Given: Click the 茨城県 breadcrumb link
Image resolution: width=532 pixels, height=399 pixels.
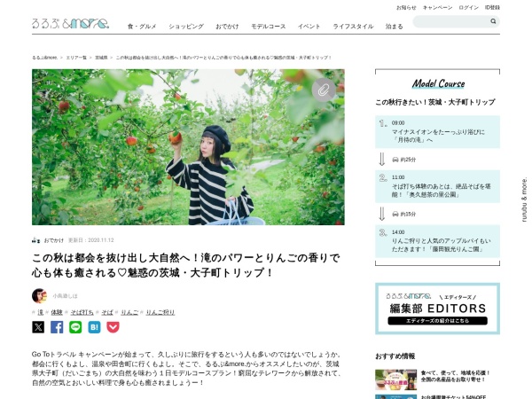Looking at the screenshot, I should point(101,58).
